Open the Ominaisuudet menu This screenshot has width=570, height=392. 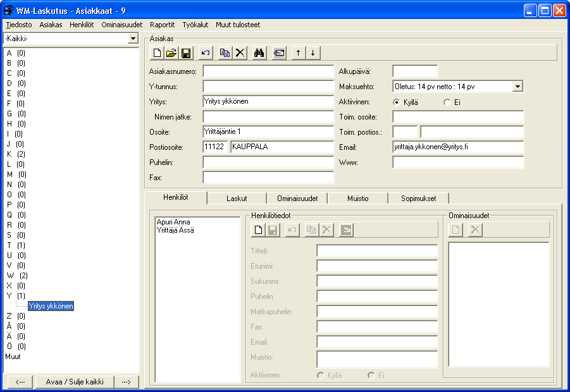[121, 25]
